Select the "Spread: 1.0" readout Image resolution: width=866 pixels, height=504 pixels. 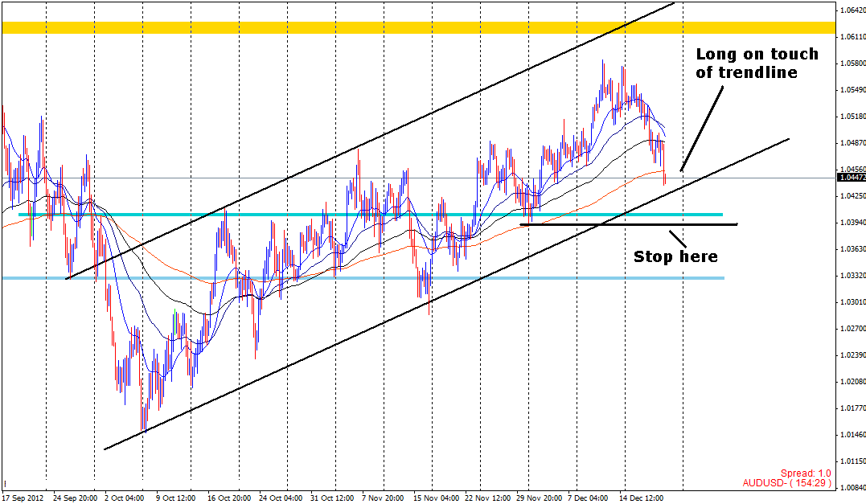[805, 473]
